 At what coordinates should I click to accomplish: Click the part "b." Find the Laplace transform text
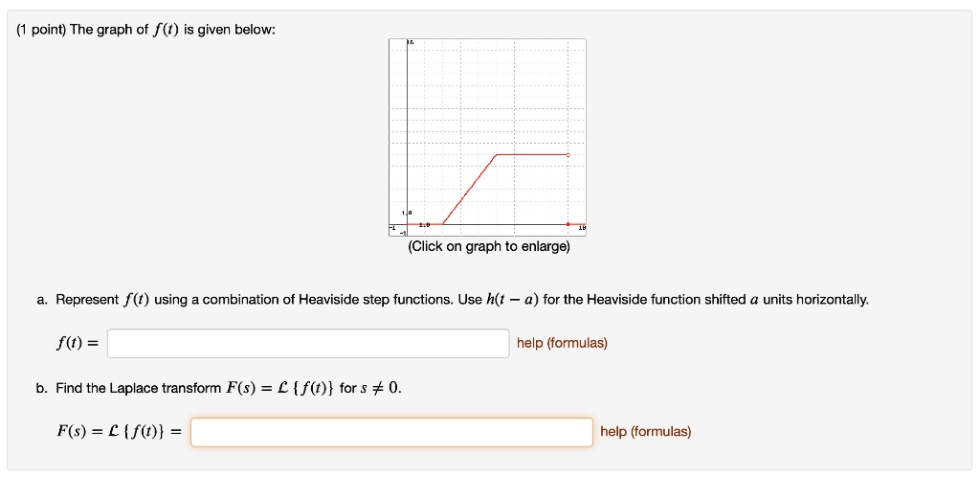(219, 388)
